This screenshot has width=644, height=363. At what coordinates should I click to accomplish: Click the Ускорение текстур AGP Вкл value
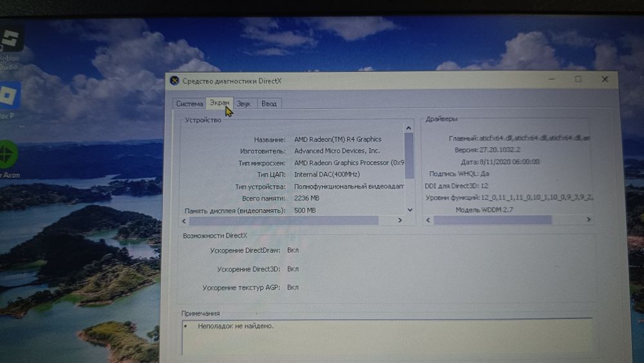tap(293, 288)
